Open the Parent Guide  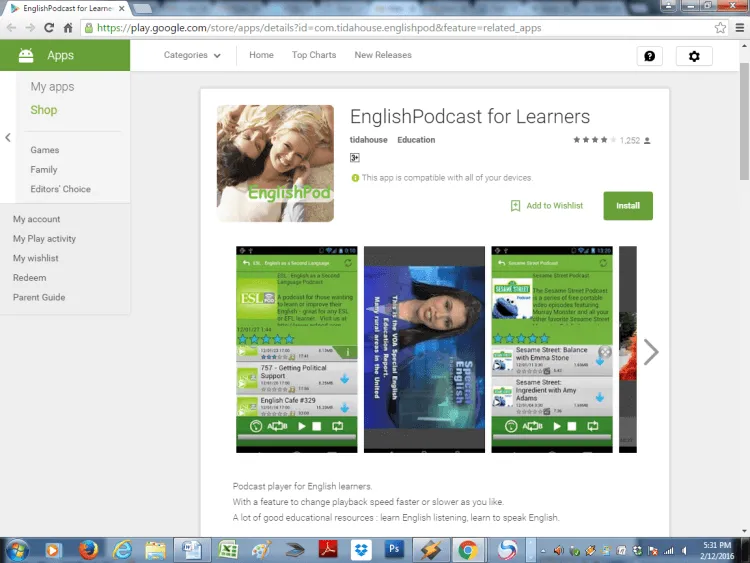pyautogui.click(x=39, y=298)
